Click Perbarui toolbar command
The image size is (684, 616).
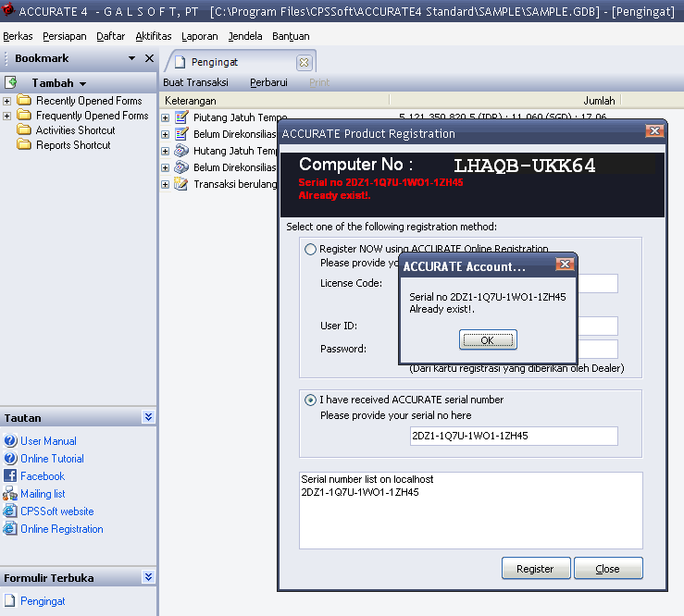click(x=268, y=82)
